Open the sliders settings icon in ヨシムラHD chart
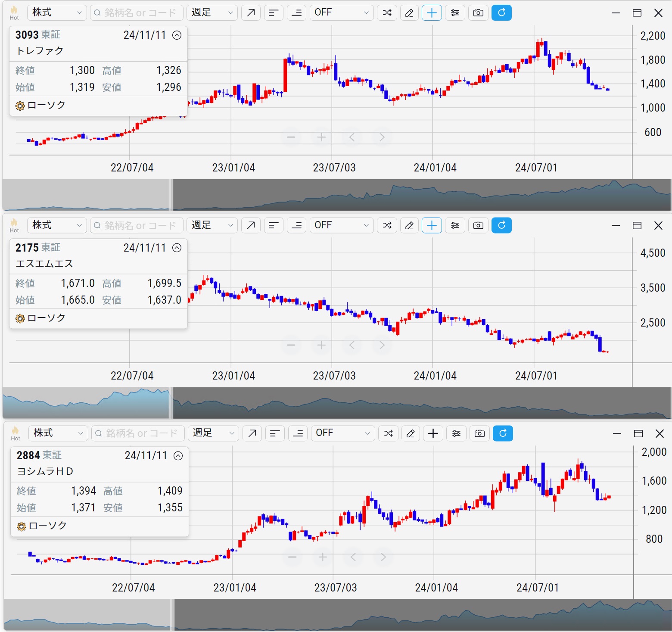The height and width of the screenshot is (632, 672). pyautogui.click(x=456, y=433)
